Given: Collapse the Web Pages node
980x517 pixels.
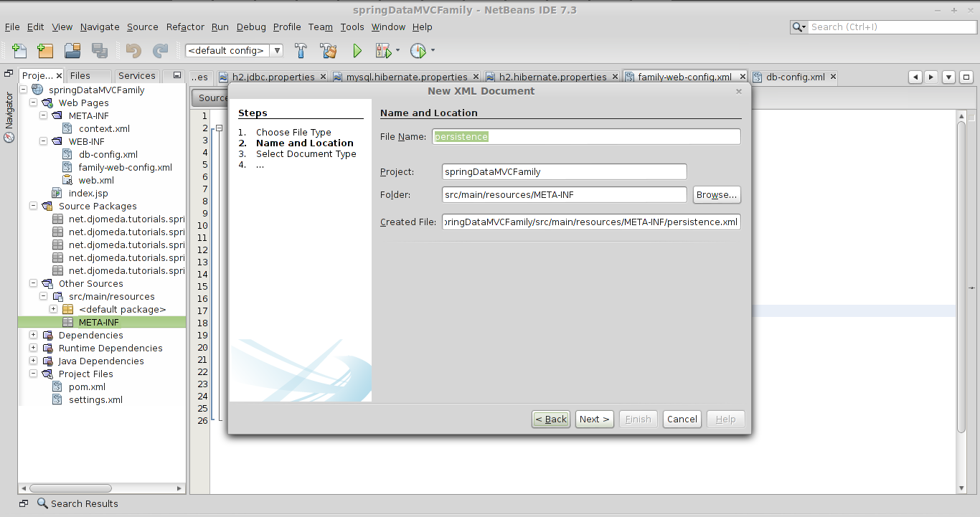Looking at the screenshot, I should (33, 103).
